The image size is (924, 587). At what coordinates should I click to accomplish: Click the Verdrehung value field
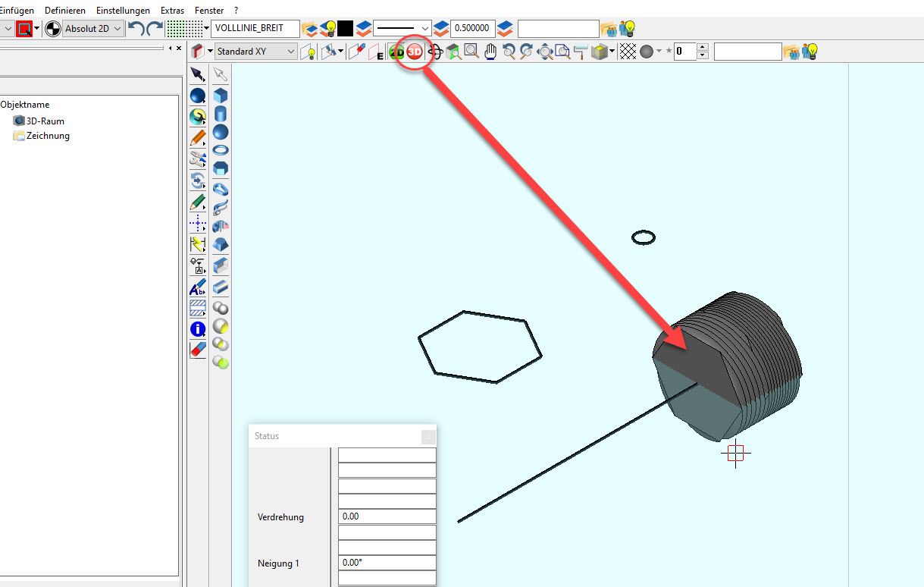(387, 516)
